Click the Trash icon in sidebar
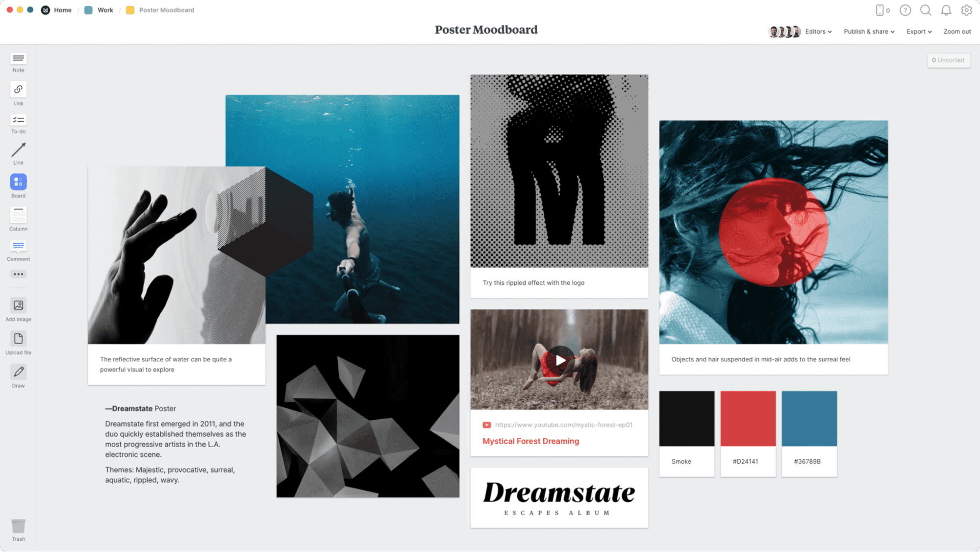Image resolution: width=980 pixels, height=552 pixels. pos(18,527)
